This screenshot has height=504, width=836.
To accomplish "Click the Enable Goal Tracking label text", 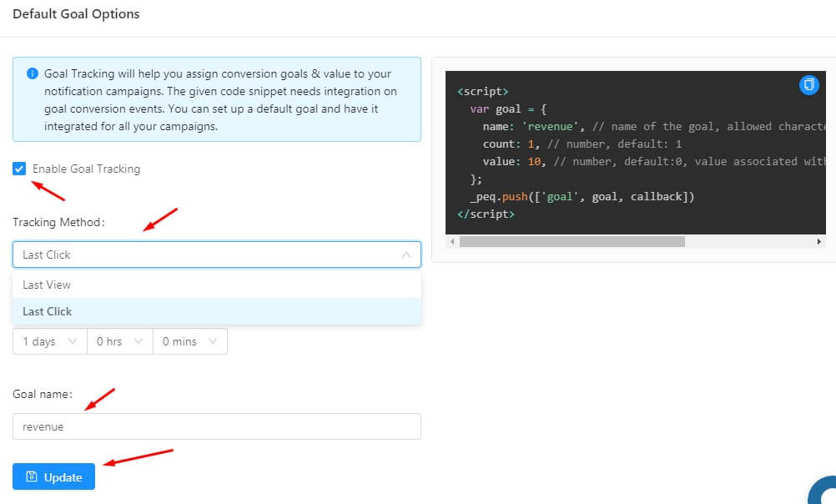I will point(87,169).
